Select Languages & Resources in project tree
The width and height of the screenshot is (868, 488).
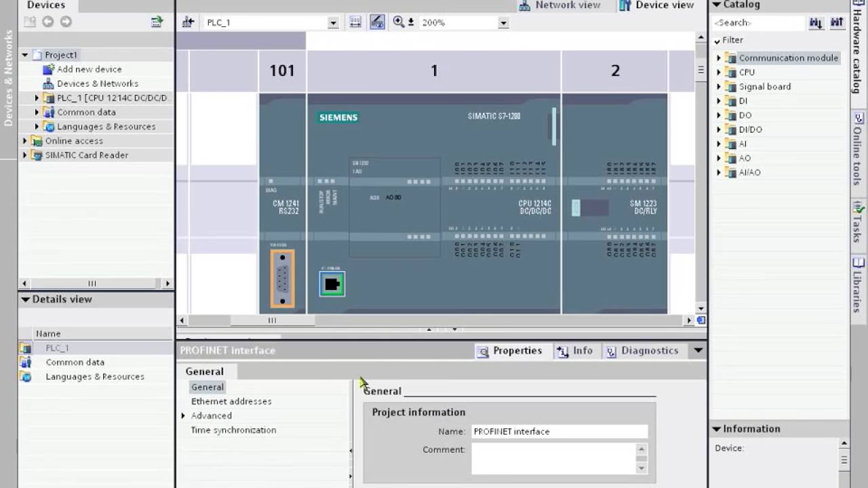[106, 127]
